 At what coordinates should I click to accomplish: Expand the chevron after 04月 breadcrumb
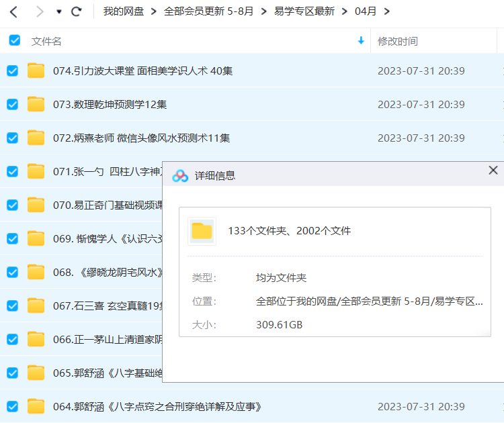(386, 11)
